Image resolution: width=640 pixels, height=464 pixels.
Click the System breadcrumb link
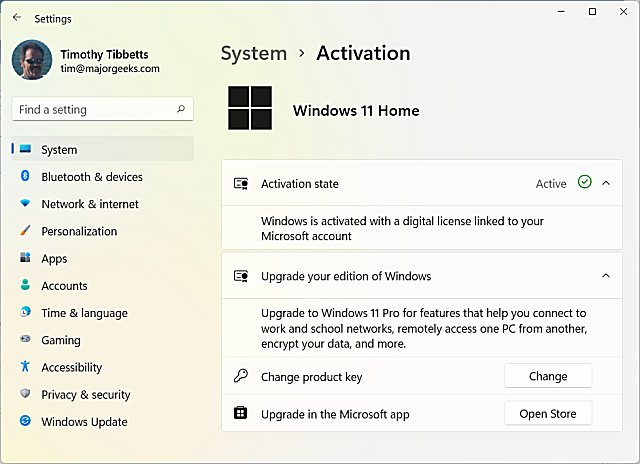pos(254,53)
